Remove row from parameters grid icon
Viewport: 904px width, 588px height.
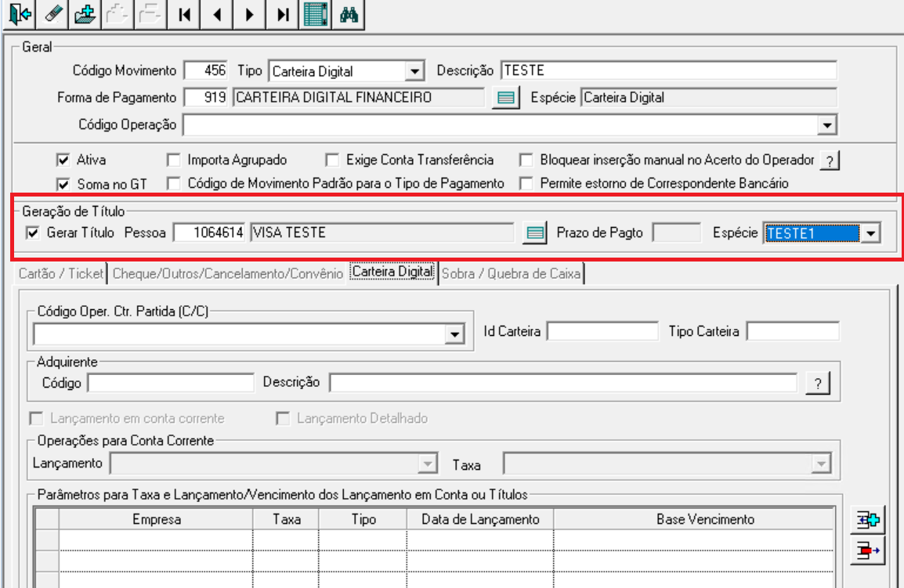coord(868,550)
